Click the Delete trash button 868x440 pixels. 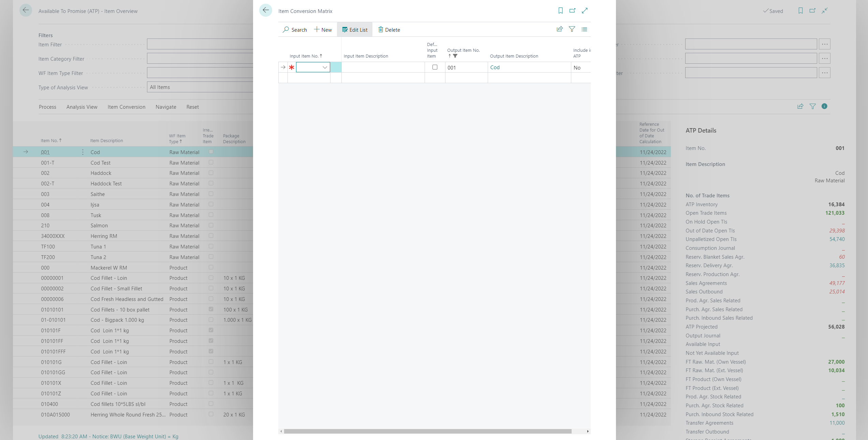coord(389,30)
